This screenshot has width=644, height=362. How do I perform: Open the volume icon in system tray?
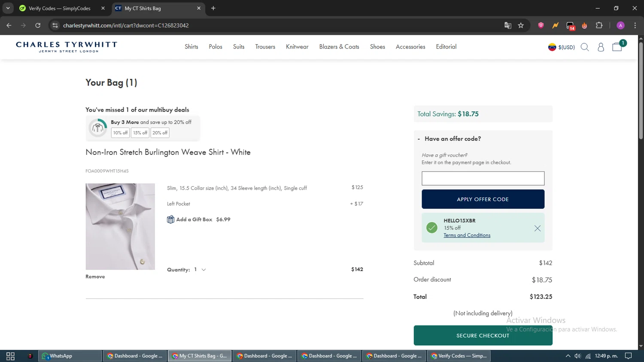[577, 356]
